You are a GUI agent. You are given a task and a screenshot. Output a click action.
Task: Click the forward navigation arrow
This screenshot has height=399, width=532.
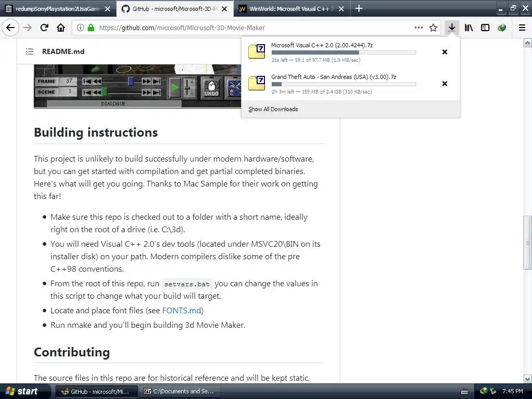coord(28,28)
